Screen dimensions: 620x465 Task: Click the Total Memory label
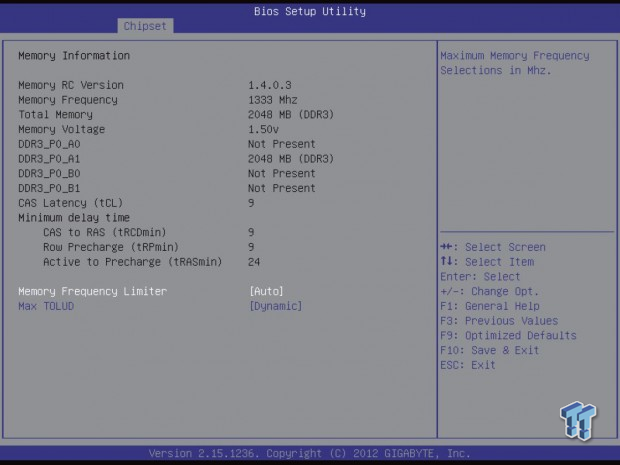[x=55, y=115]
